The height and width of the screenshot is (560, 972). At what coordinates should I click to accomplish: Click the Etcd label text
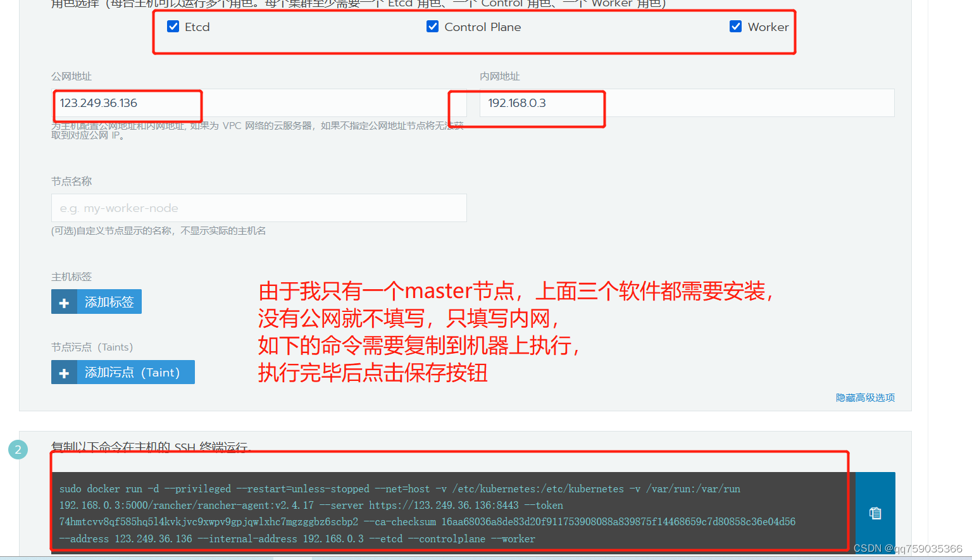[x=197, y=27]
